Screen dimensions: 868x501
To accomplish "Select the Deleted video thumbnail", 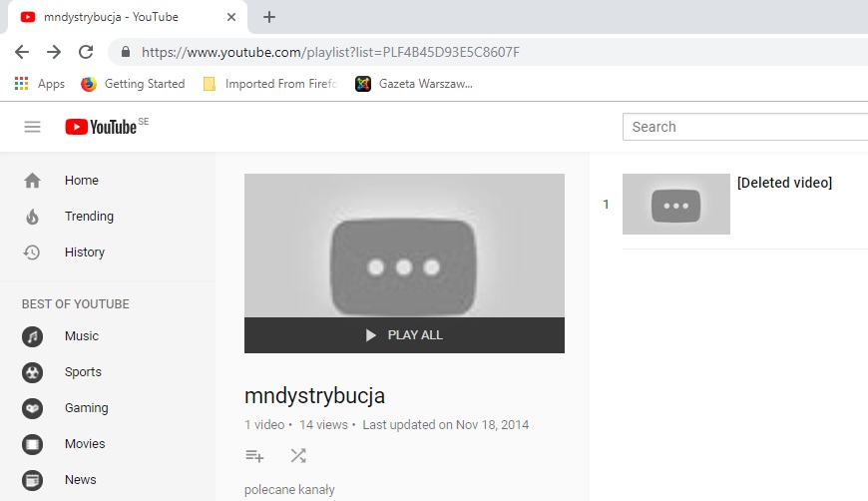I will [675, 205].
